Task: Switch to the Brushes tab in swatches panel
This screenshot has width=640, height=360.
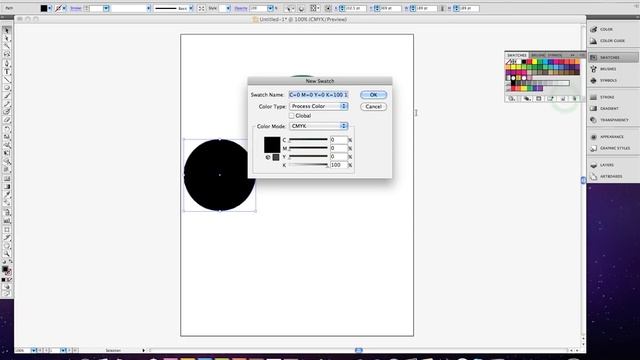Action: pos(538,55)
